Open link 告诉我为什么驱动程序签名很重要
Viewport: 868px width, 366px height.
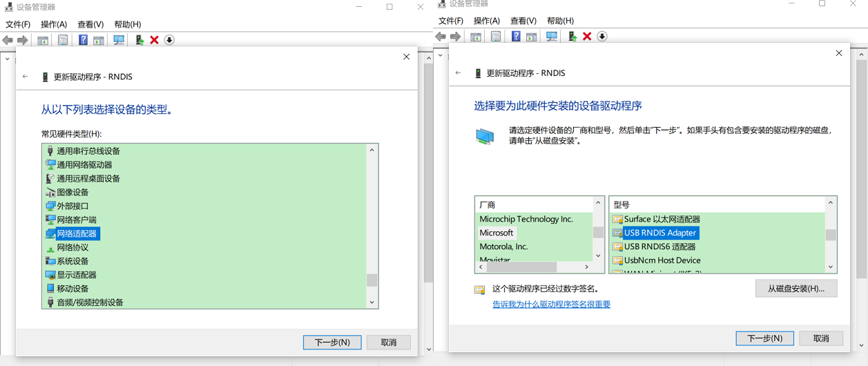tap(551, 304)
